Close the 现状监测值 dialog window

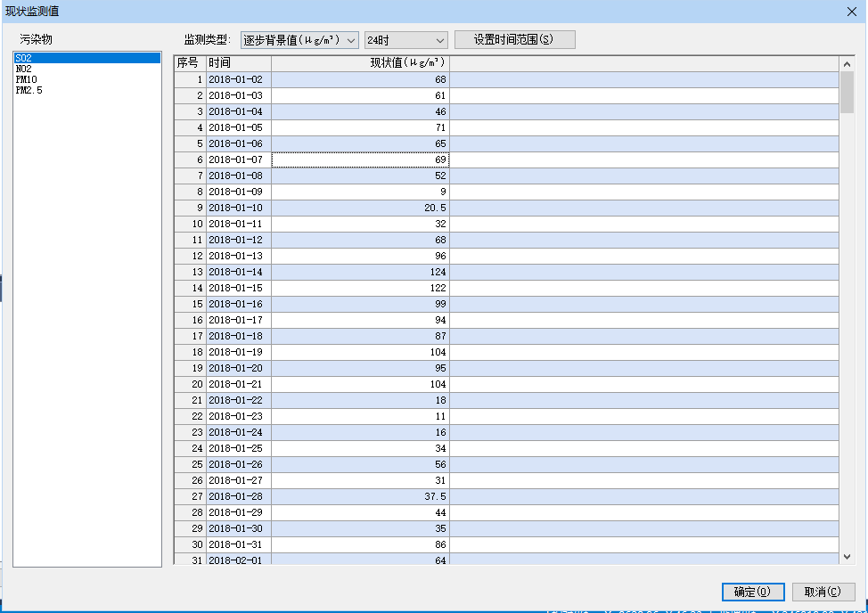click(851, 11)
